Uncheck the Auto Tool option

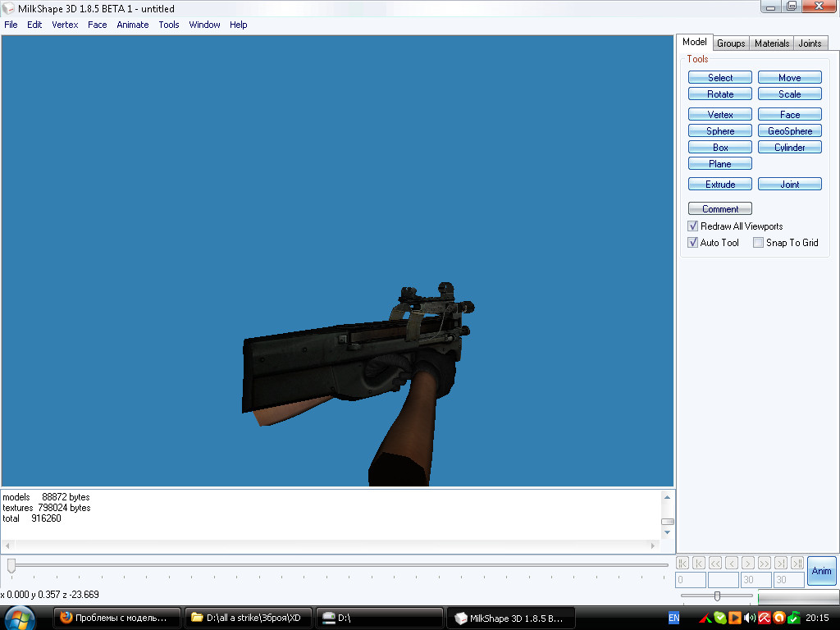693,243
